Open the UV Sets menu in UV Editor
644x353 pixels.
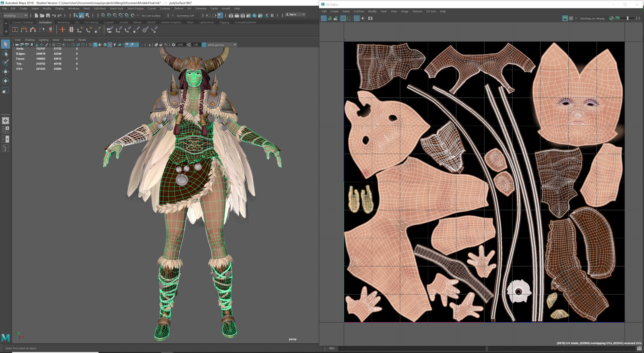[x=431, y=11]
